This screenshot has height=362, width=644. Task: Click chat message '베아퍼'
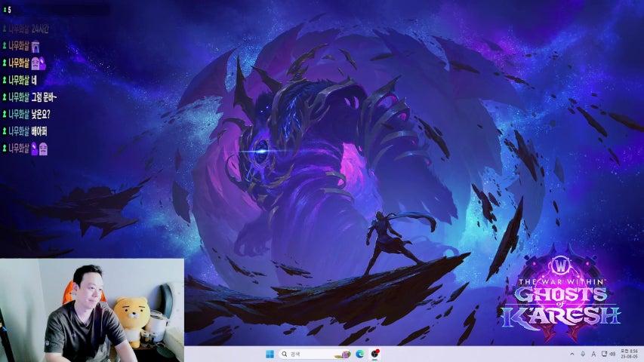click(x=39, y=131)
